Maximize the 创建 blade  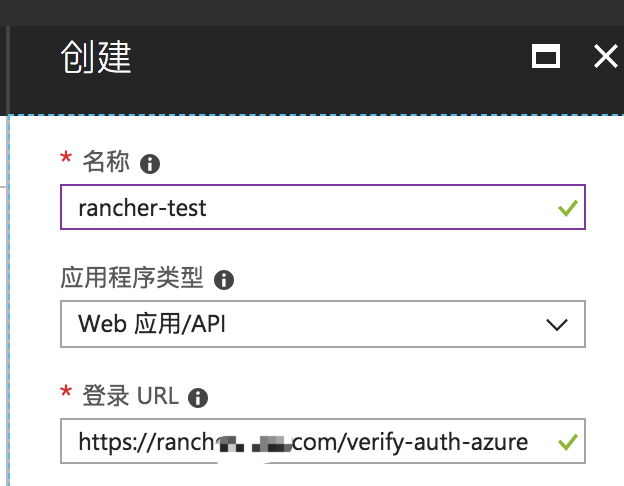coord(546,56)
